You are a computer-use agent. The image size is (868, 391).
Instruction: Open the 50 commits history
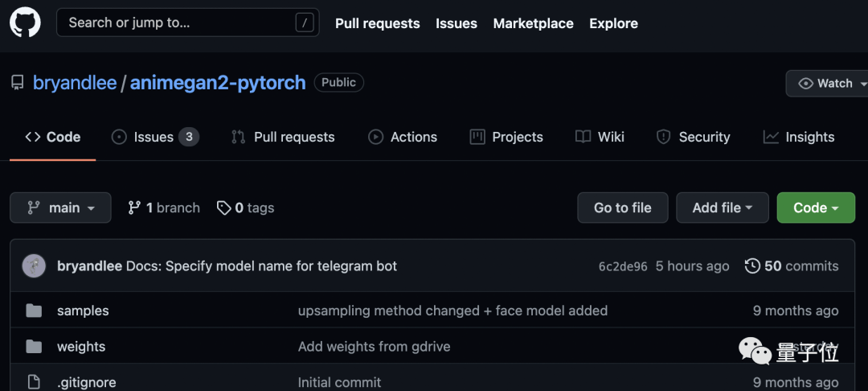point(791,266)
